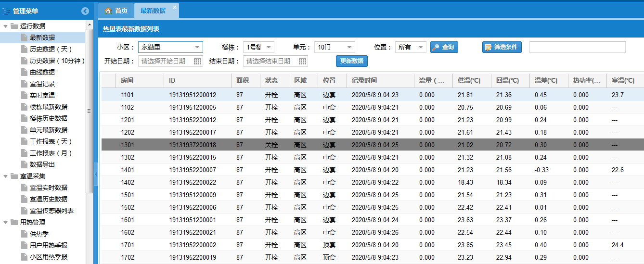This screenshot has width=644, height=264.
Task: Expand the 单元 dropdown showing 10门
Action: pos(349,47)
